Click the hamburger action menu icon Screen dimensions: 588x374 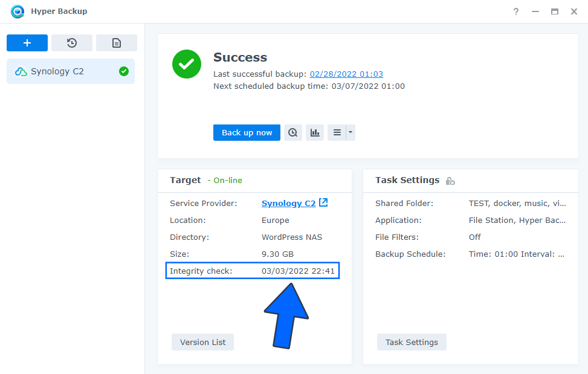(337, 133)
